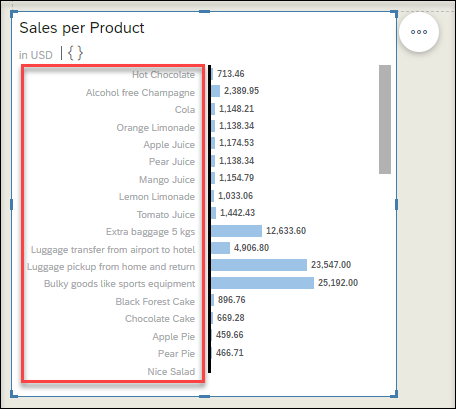456x409 pixels.
Task: Select the Nice Salad label
Action: 171,371
